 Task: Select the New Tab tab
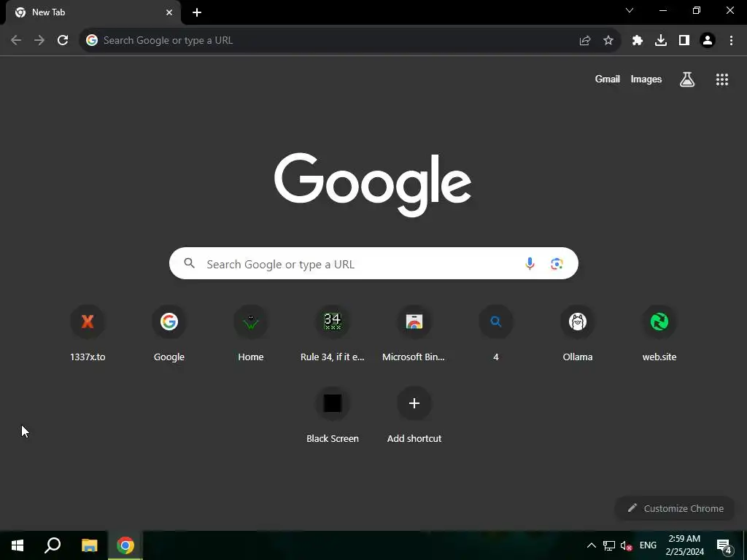pos(93,12)
